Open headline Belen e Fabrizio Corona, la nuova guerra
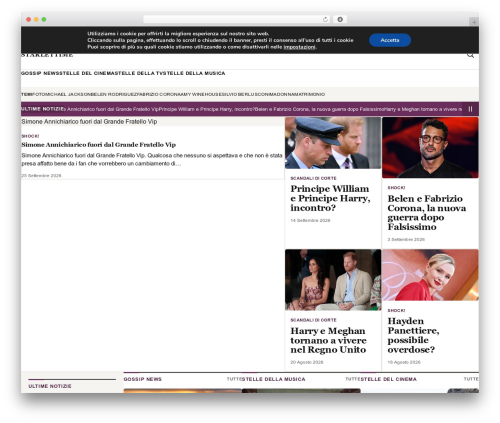The width and height of the screenshot is (500, 423). pyautogui.click(x=427, y=213)
